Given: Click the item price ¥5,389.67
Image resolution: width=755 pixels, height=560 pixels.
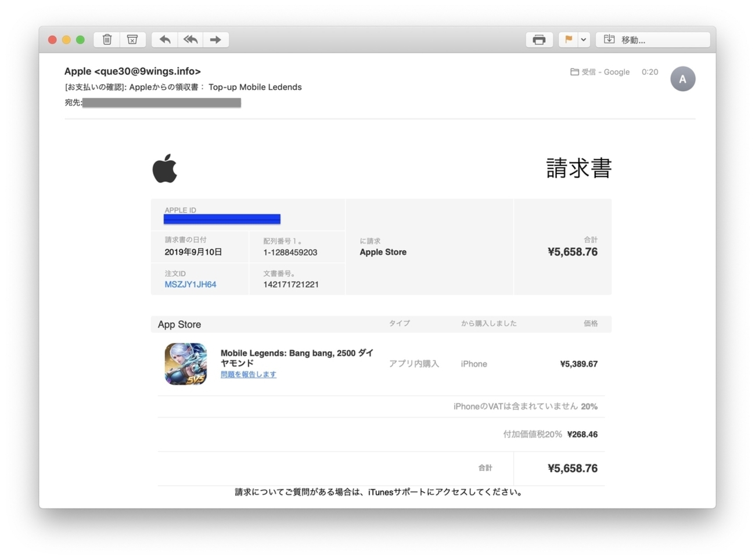Looking at the screenshot, I should pos(579,364).
